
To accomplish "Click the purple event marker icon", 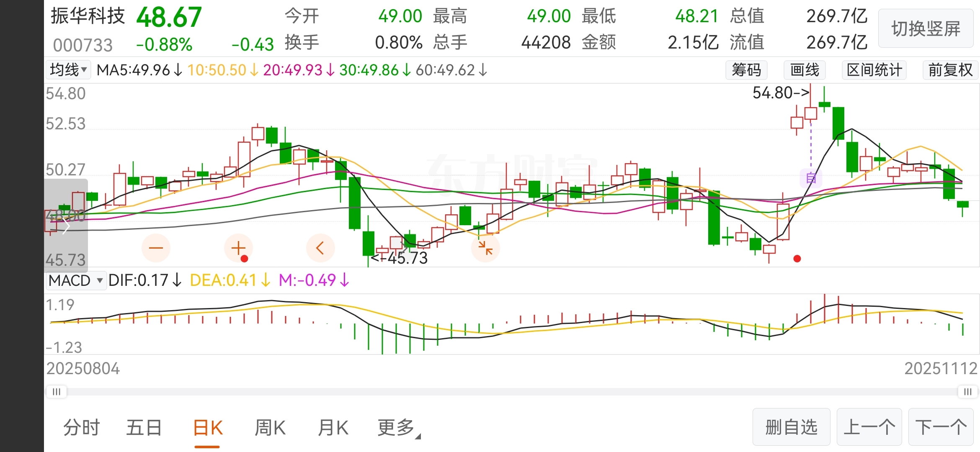I will tap(811, 178).
